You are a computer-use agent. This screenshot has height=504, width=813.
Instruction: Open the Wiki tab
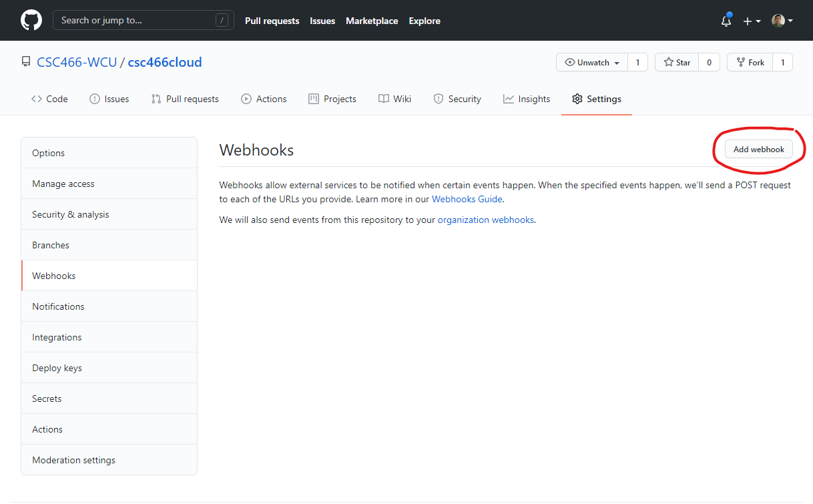[394, 99]
